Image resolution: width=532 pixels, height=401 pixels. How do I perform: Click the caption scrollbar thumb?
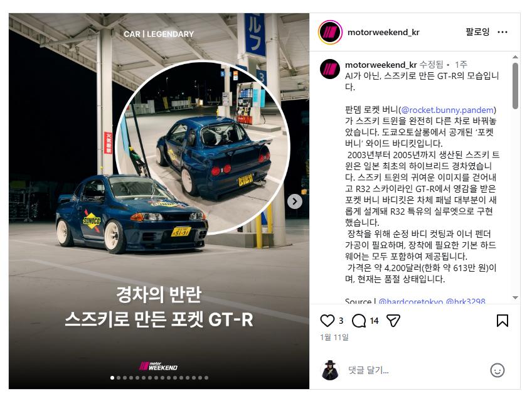[x=515, y=85]
